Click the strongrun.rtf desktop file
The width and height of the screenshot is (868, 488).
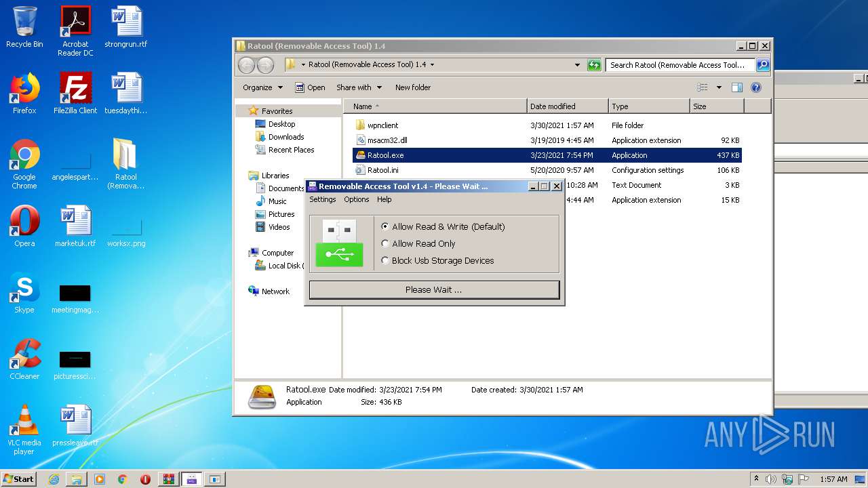126,28
